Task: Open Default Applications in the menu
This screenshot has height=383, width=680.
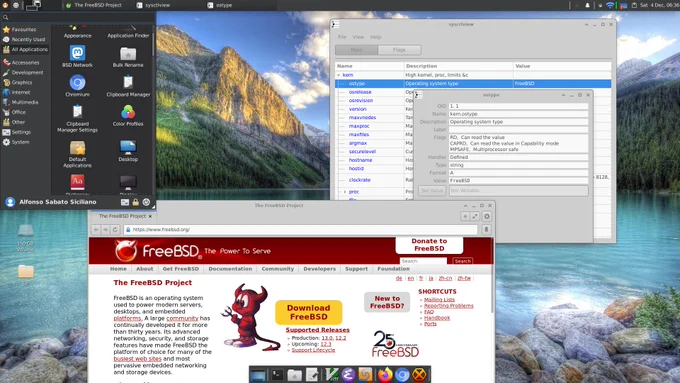Action: pyautogui.click(x=77, y=154)
